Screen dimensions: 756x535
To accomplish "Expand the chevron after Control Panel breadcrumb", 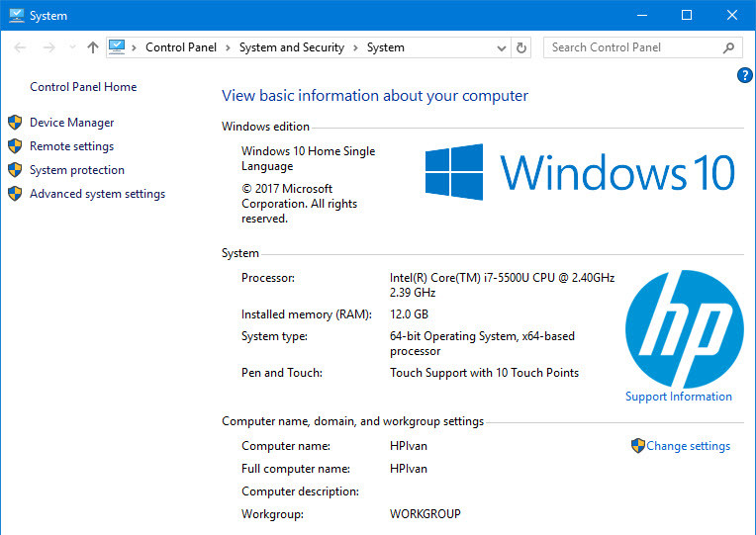I will click(x=228, y=47).
